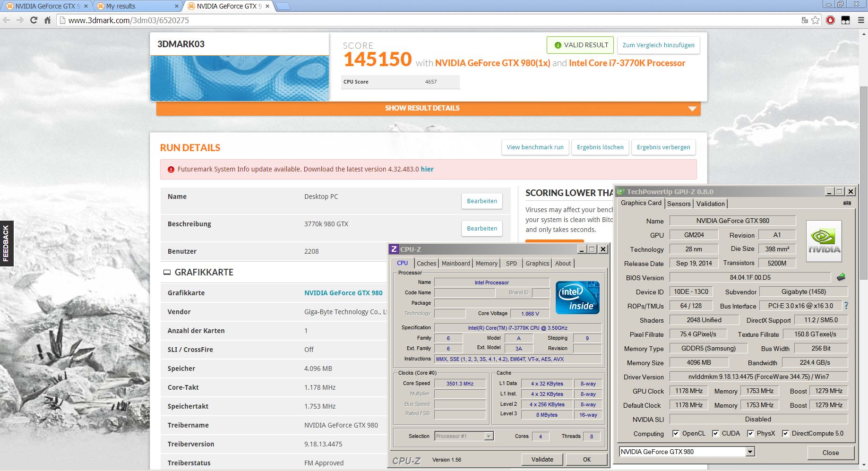Click the VALID RESULT badge
The width and height of the screenshot is (868, 471).
click(580, 45)
